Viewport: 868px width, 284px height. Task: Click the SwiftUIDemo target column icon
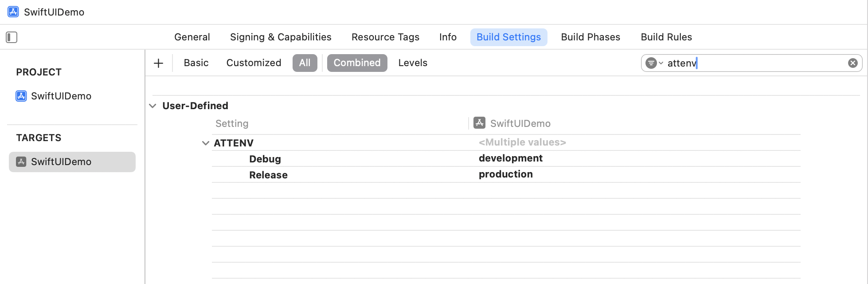coord(479,123)
